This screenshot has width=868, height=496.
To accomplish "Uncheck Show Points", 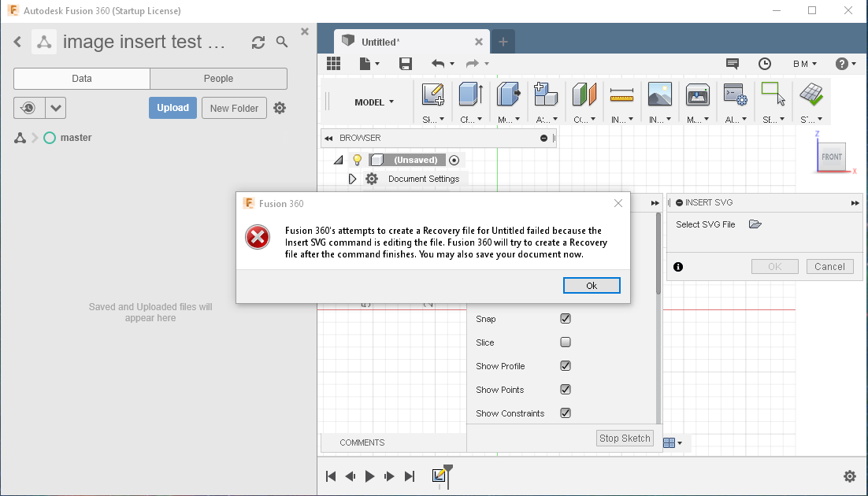I will pyautogui.click(x=566, y=390).
